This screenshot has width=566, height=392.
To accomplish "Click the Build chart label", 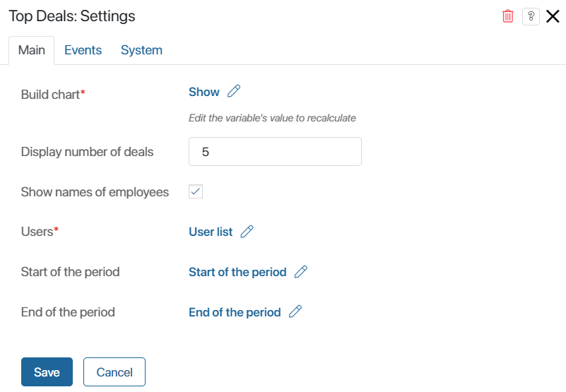I will click(53, 95).
